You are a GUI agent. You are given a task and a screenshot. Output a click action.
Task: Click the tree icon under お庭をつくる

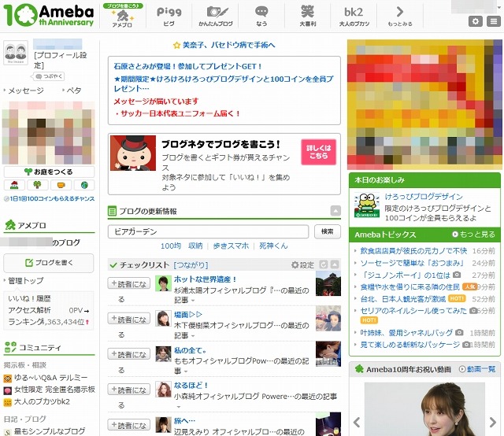coord(38,185)
